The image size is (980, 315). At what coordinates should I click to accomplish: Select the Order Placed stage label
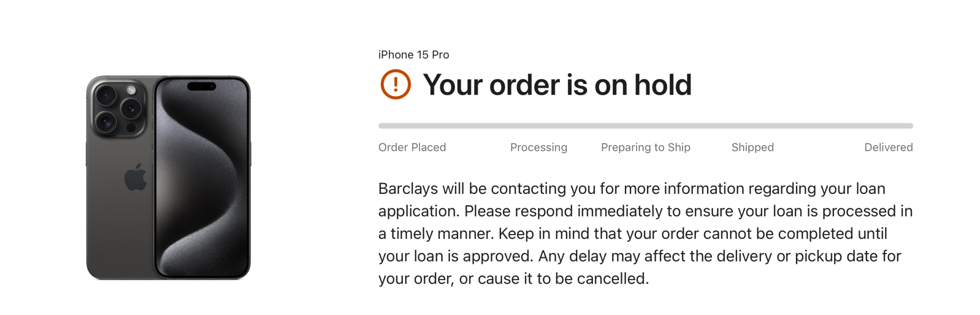pyautogui.click(x=412, y=147)
